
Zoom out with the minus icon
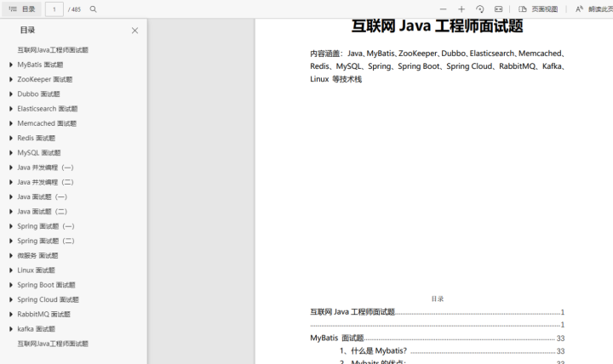click(x=443, y=9)
